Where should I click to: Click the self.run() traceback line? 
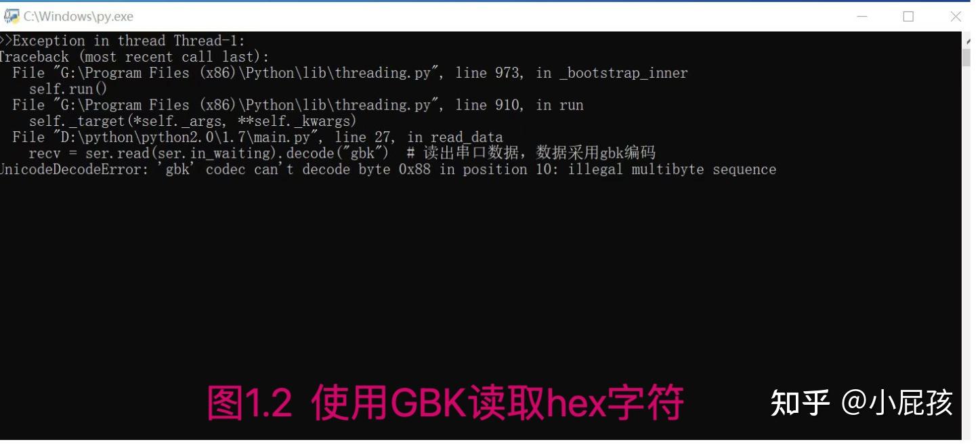pos(68,89)
